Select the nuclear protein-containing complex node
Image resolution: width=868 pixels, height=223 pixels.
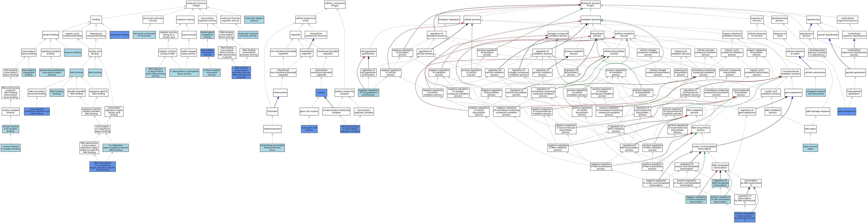tap(336, 111)
